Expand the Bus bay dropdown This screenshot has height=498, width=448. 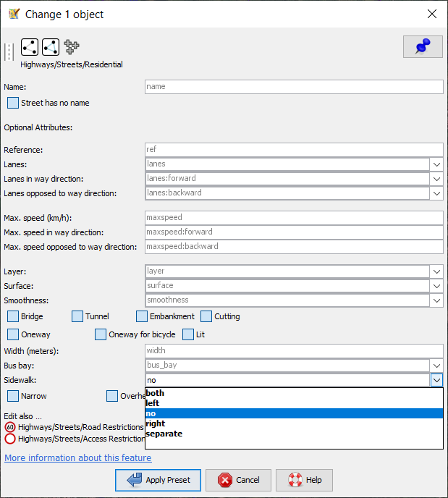pos(436,366)
